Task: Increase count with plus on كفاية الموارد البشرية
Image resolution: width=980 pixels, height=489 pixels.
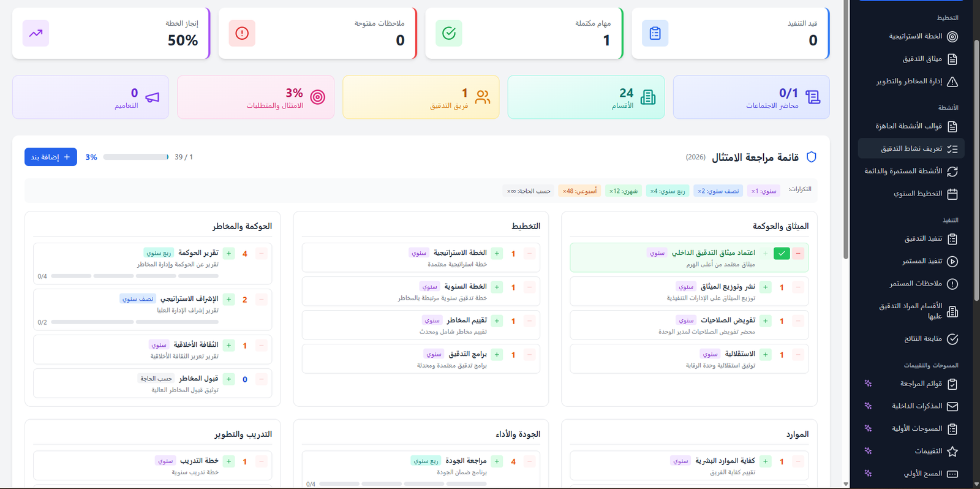Action: pos(766,462)
